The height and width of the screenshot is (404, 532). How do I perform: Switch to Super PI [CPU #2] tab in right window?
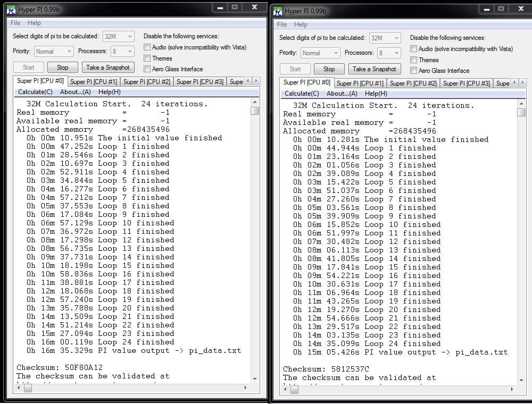pyautogui.click(x=413, y=83)
